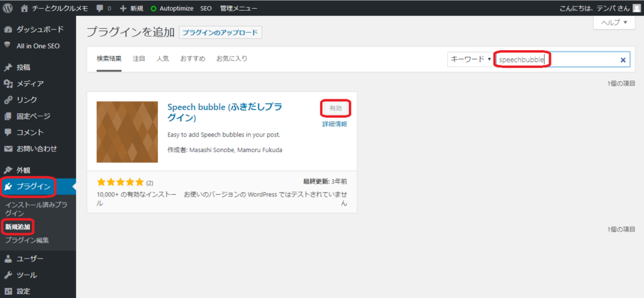Open the 設定 settings icon
This screenshot has height=298, width=644.
[x=8, y=291]
